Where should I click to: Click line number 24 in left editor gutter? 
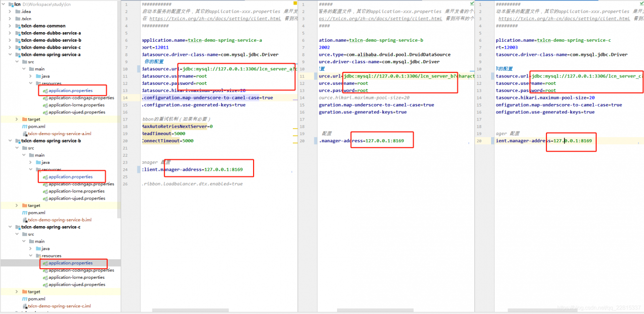pyautogui.click(x=125, y=169)
